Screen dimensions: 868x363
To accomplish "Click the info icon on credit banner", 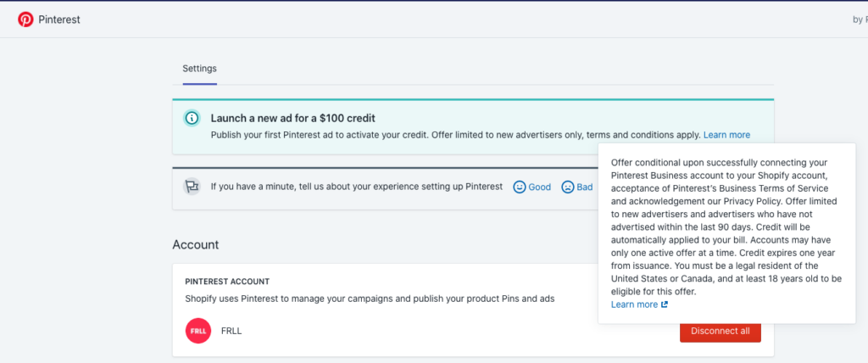I will (192, 118).
